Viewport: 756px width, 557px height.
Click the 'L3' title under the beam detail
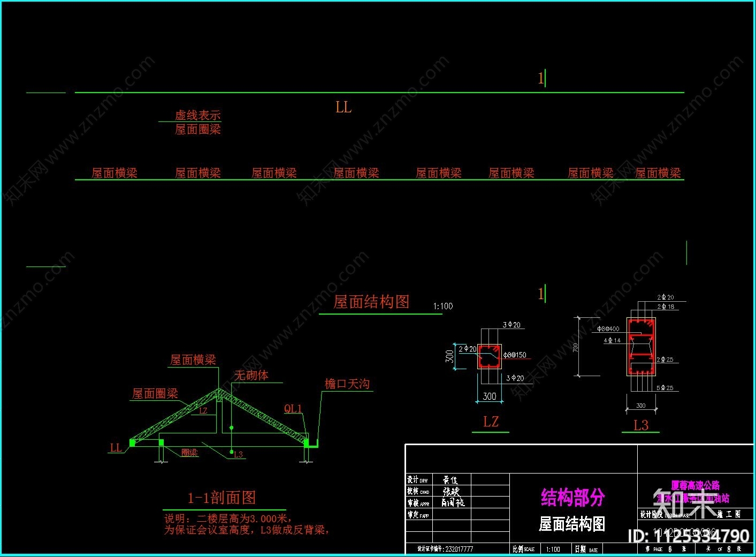641,425
